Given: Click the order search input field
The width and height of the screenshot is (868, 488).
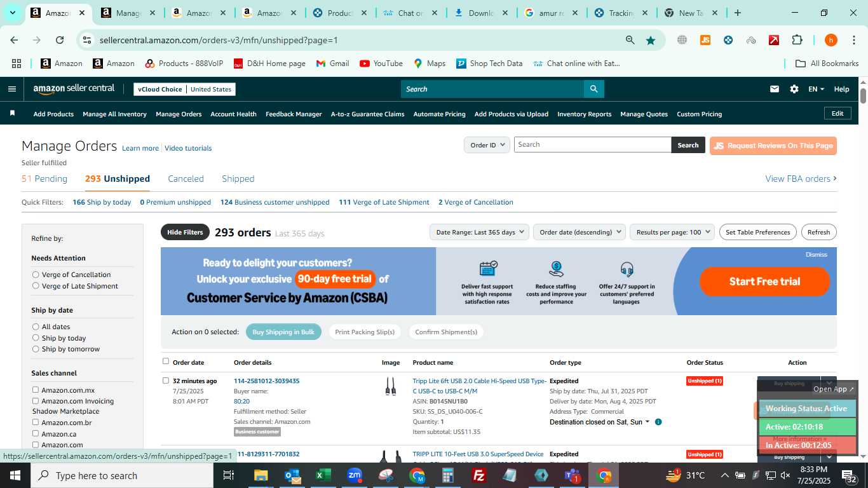Looking at the screenshot, I should point(592,145).
